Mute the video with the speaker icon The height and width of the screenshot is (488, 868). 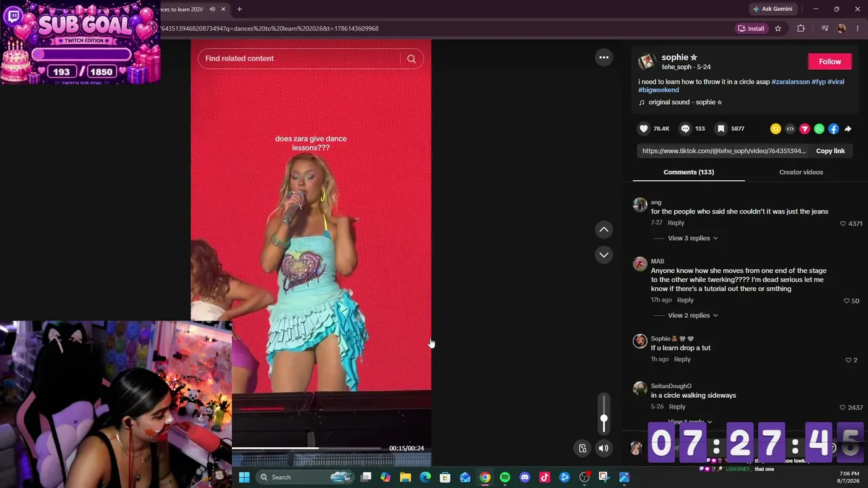tap(604, 448)
